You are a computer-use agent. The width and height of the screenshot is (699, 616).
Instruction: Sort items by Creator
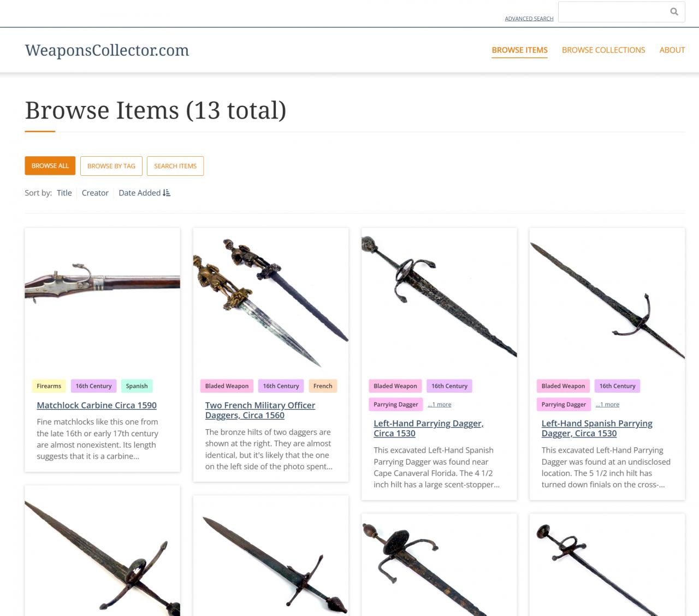coord(95,193)
